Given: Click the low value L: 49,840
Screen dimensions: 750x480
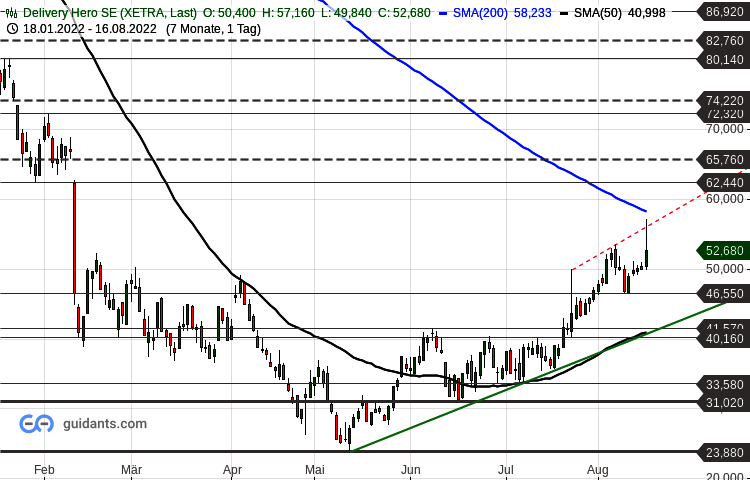Looking at the screenshot, I should coord(346,13).
